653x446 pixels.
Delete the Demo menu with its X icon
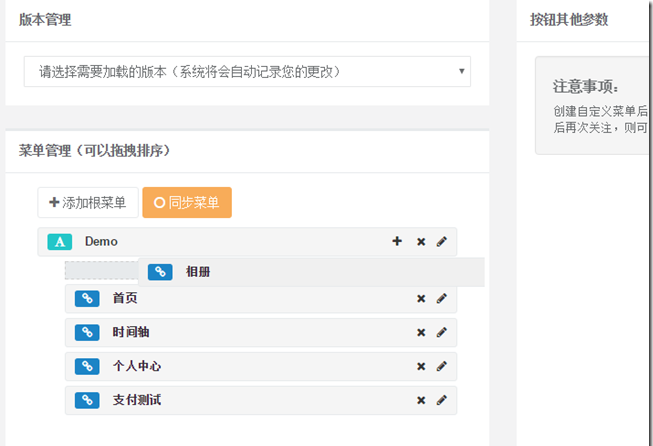(421, 242)
